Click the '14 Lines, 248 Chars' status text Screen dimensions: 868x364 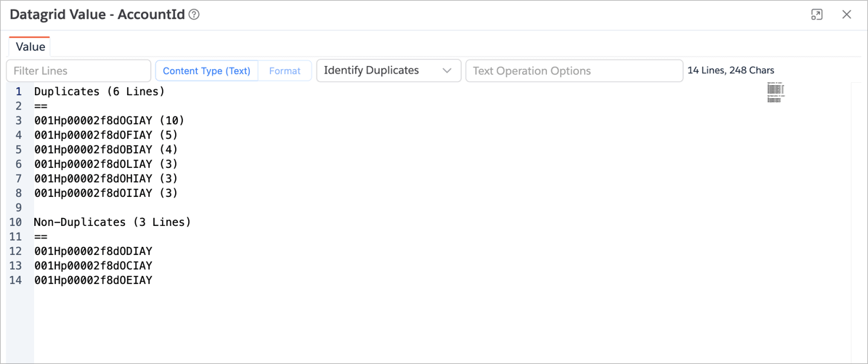coord(731,70)
